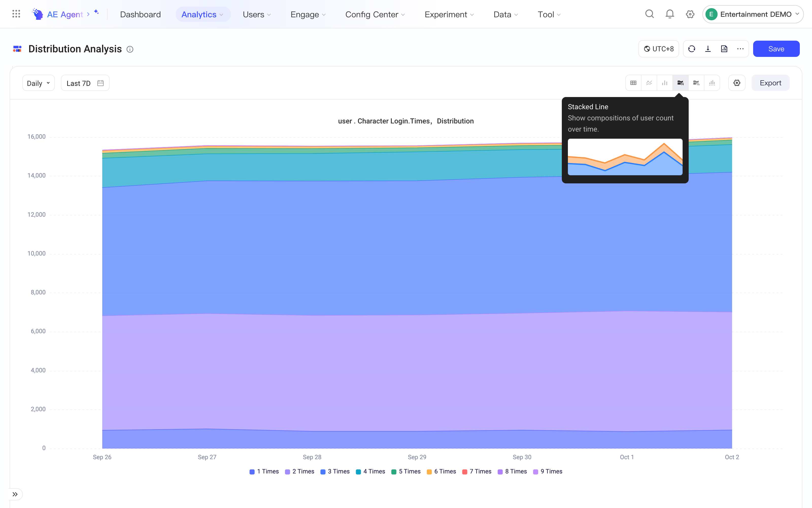Toggle the 2 Times legend series
Screen dimensions: 812x508
pos(300,471)
